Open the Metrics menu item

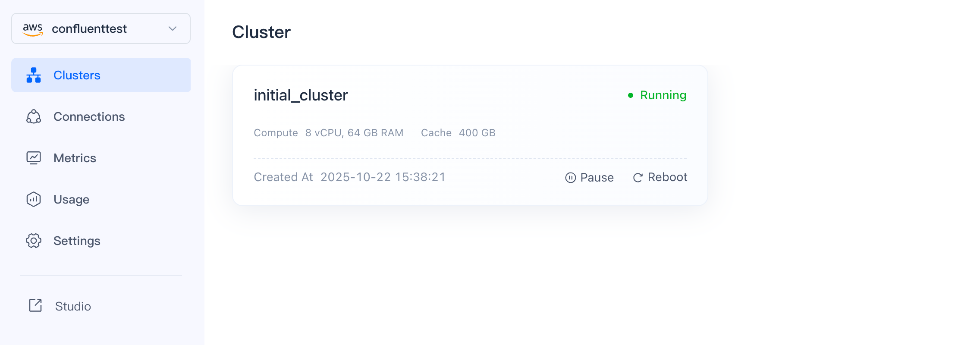tap(75, 158)
